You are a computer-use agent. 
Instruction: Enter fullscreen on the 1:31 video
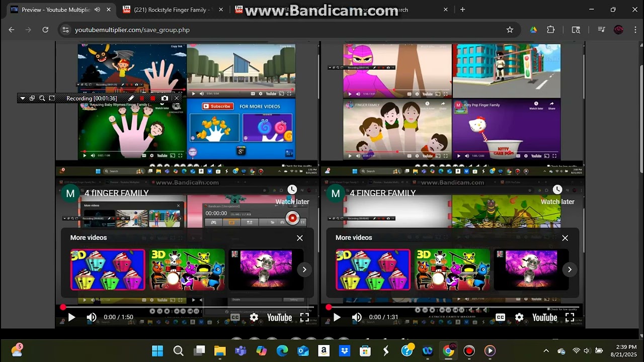click(x=570, y=317)
